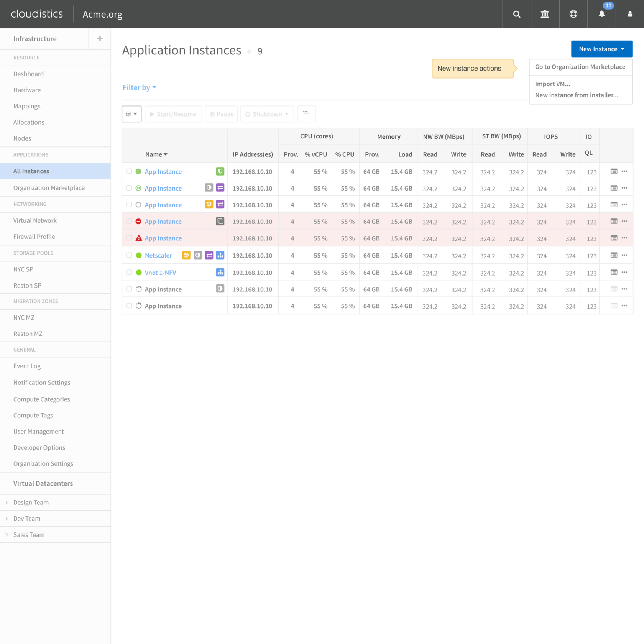Sort table by Name column header
This screenshot has width=644, height=644.
point(156,154)
